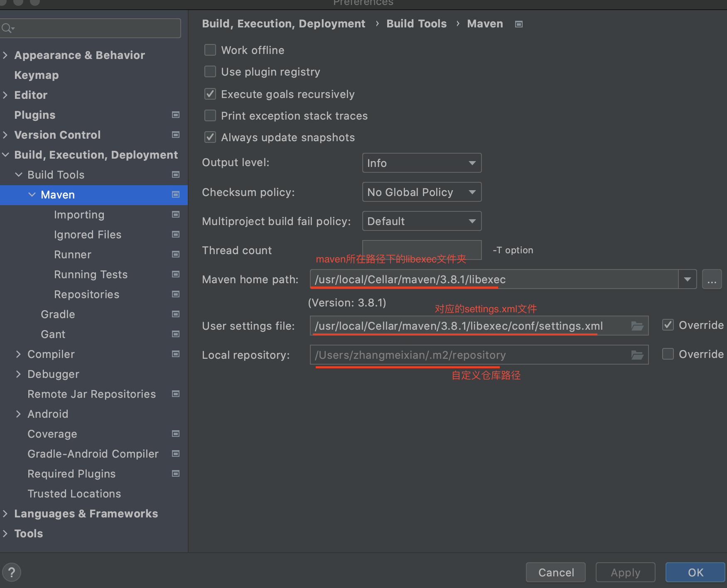
Task: Open Trusted Locations settings page
Action: 74,494
